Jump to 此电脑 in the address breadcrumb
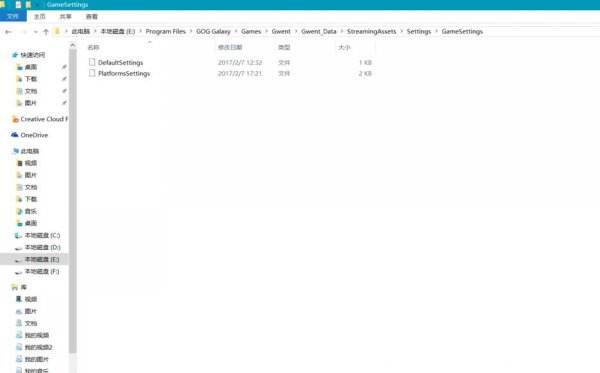This screenshot has height=373, width=600. (80, 31)
